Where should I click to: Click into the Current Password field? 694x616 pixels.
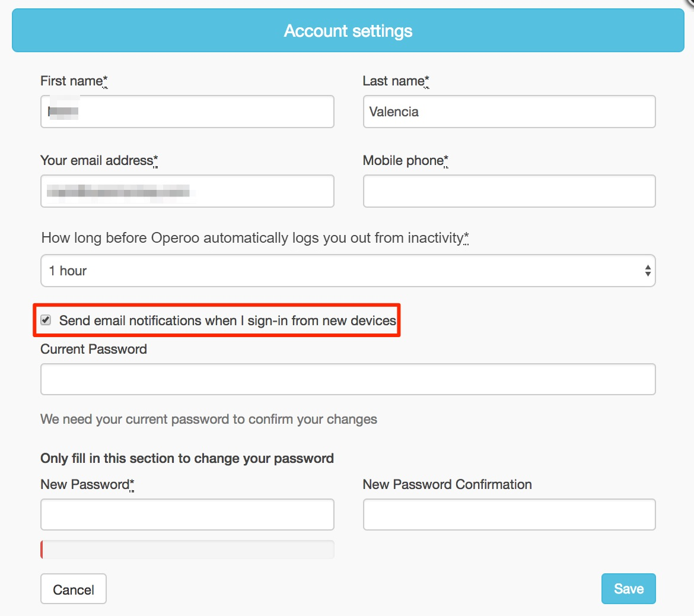coord(348,379)
